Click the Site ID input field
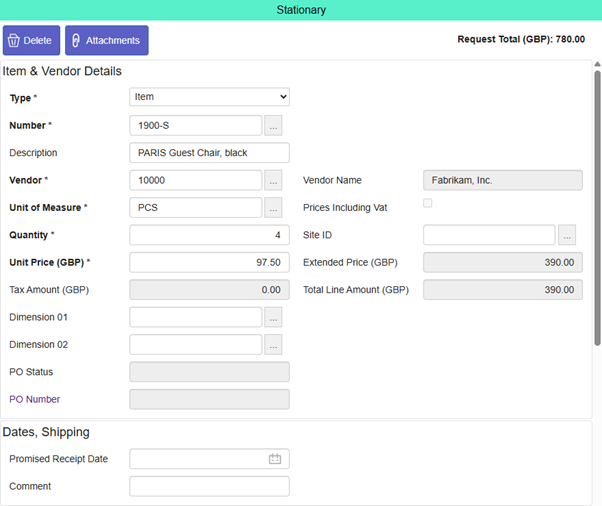The width and height of the screenshot is (602, 506). (x=489, y=235)
